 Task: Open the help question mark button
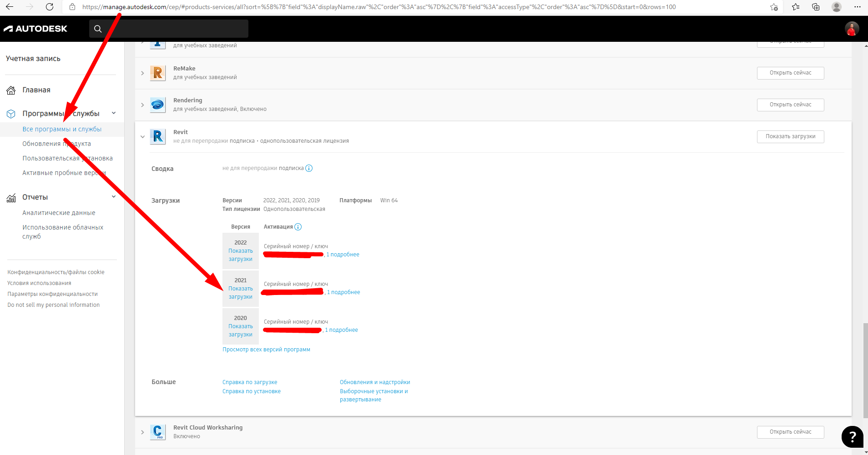tap(852, 437)
